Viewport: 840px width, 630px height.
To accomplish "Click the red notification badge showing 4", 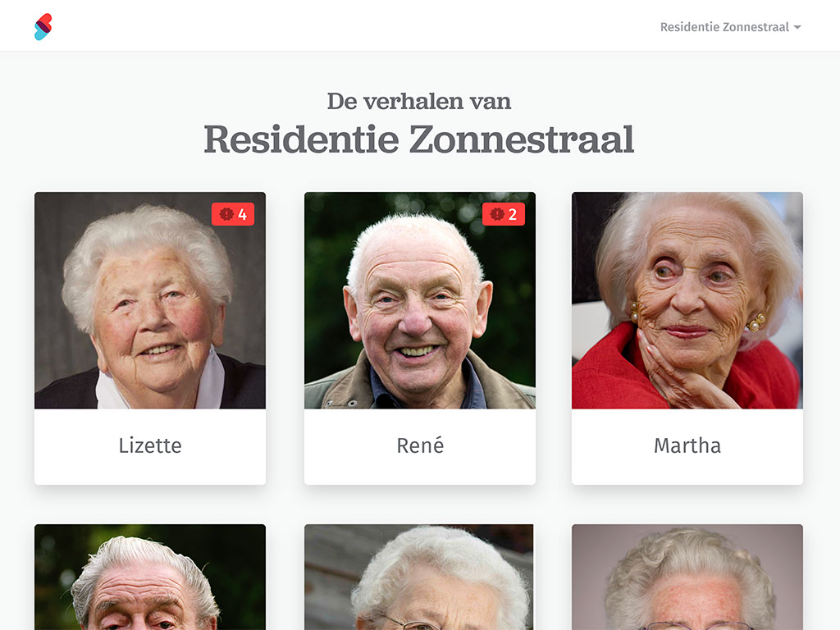I will pos(233,214).
